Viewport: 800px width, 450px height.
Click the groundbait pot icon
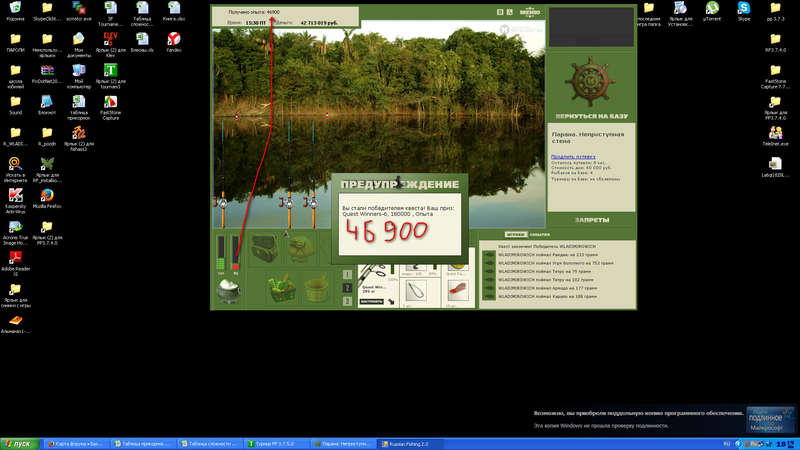pyautogui.click(x=228, y=291)
